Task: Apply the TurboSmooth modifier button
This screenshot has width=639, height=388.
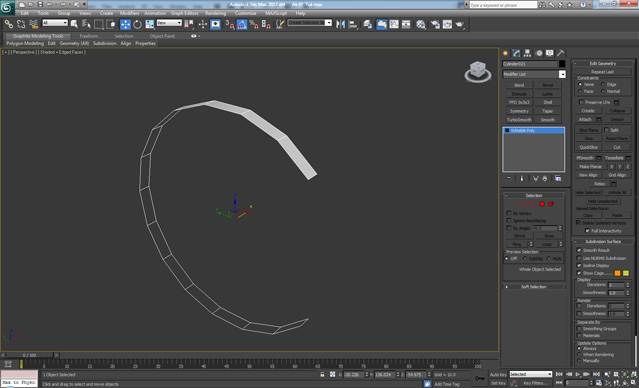Action: (x=519, y=120)
